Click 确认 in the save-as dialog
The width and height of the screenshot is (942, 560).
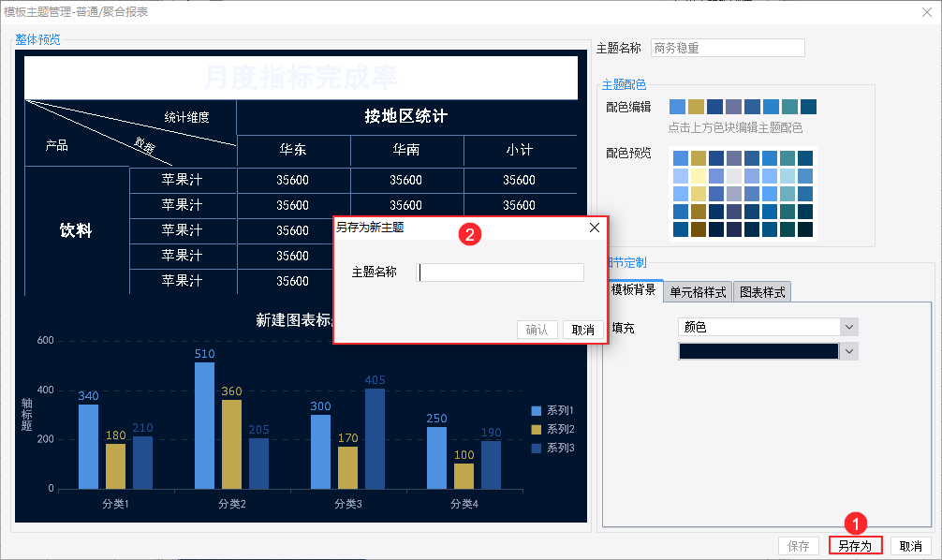tap(537, 330)
